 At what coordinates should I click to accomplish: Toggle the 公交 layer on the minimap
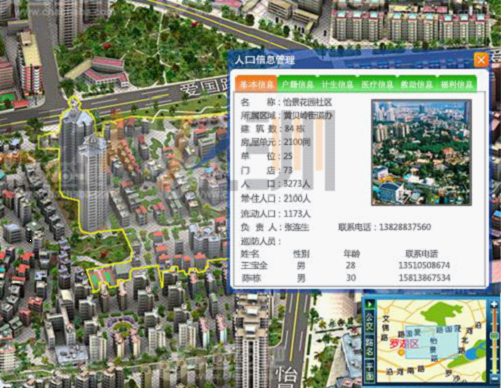pos(369,321)
